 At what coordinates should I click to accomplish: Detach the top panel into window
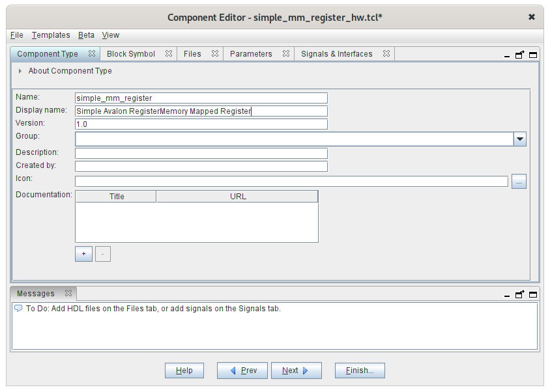[519, 55]
